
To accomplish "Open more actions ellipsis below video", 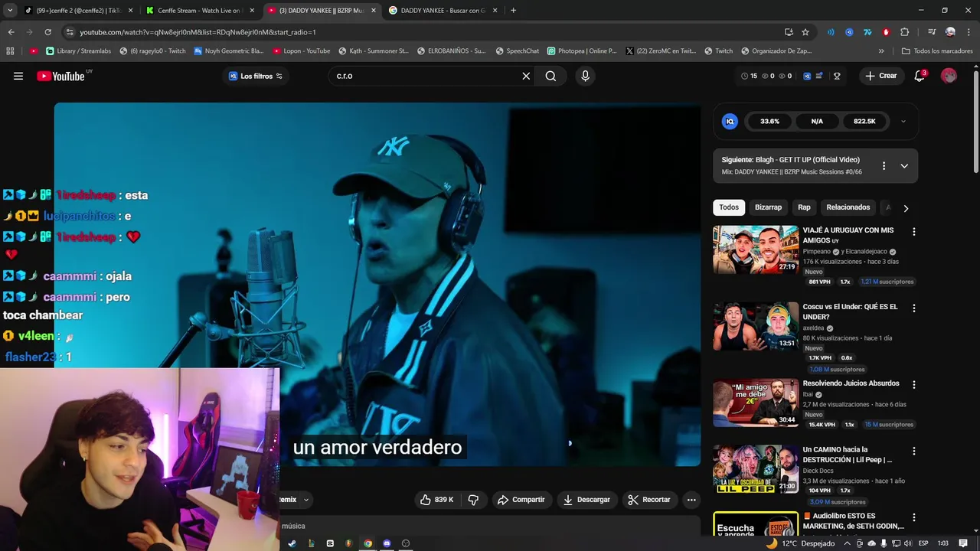I will 691,500.
